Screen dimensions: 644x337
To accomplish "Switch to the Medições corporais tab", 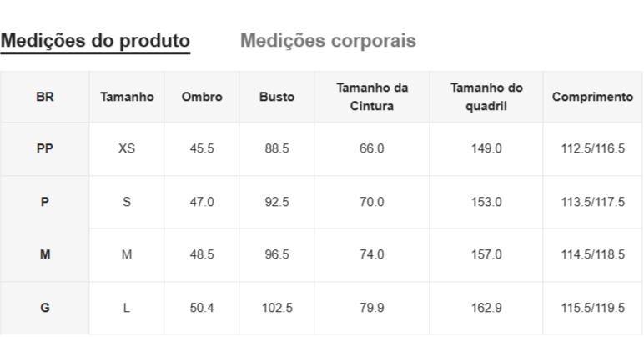I will point(328,41).
